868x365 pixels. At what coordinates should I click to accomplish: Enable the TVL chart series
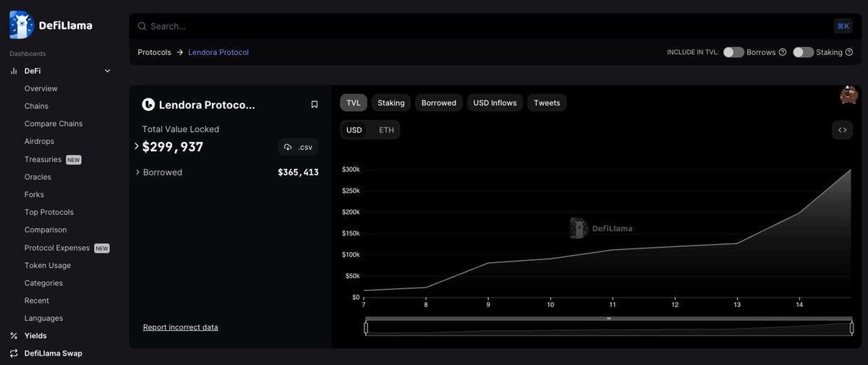tap(354, 103)
